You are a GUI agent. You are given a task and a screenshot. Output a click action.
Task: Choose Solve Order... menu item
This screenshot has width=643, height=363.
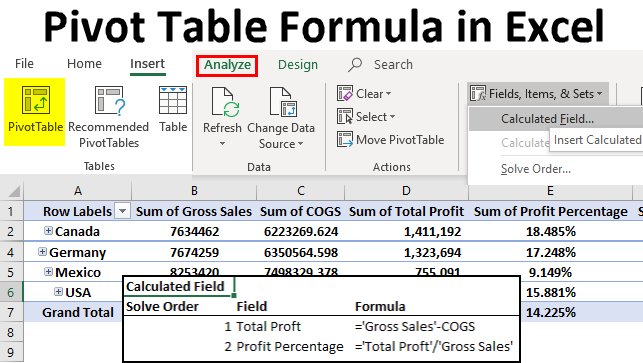(536, 169)
